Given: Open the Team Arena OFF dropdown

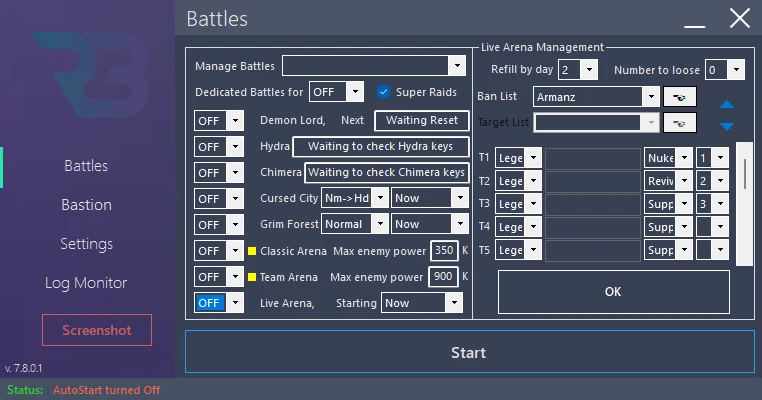Looking at the screenshot, I should tap(219, 277).
